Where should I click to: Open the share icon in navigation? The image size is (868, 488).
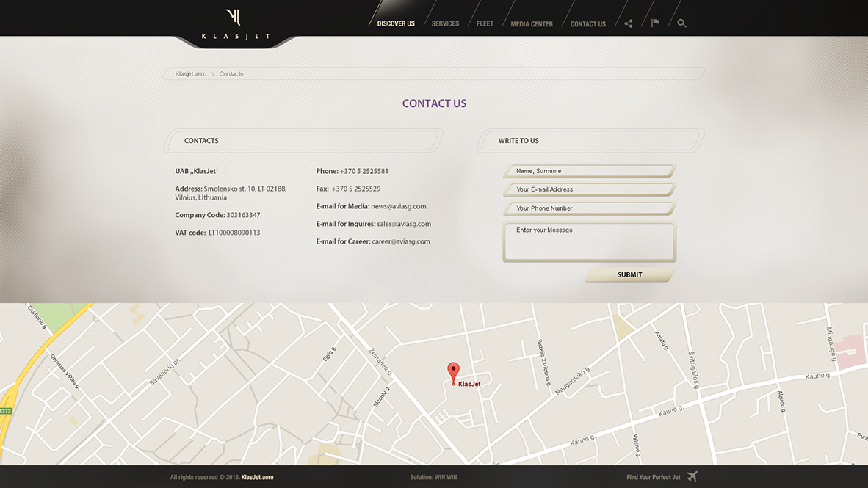pos(629,23)
